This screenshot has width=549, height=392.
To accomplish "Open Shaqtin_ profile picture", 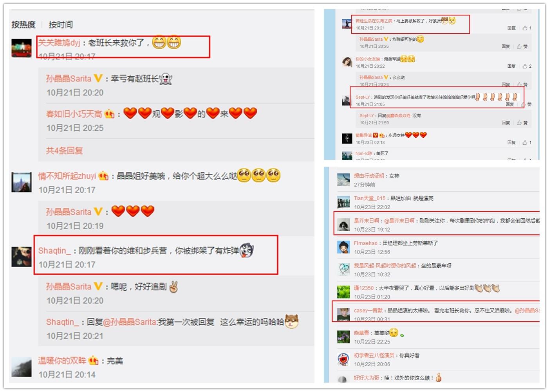I will click(x=21, y=257).
